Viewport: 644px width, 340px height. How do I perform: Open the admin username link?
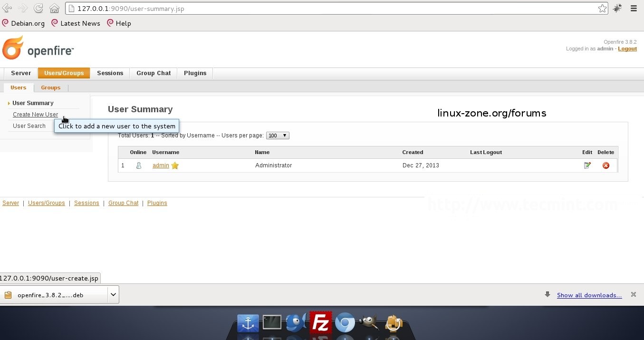click(161, 165)
